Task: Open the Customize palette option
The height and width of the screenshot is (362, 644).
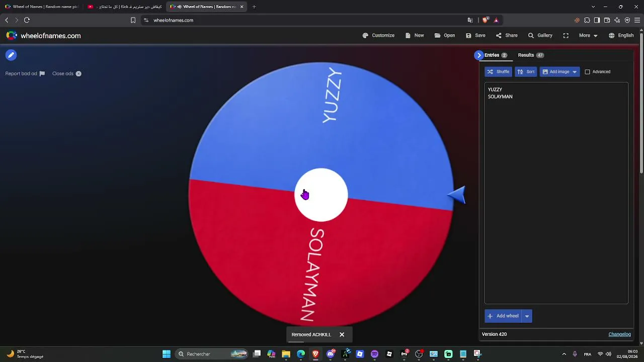Action: 378,36
